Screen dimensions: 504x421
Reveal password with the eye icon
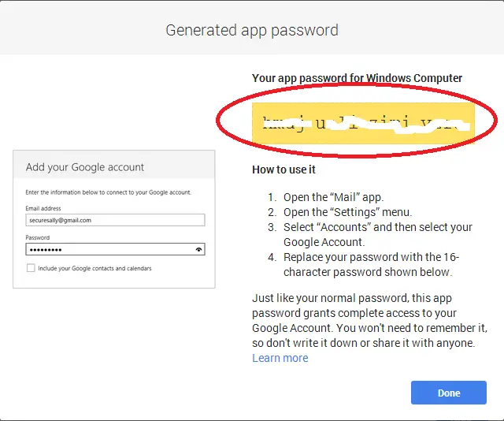[x=198, y=249]
